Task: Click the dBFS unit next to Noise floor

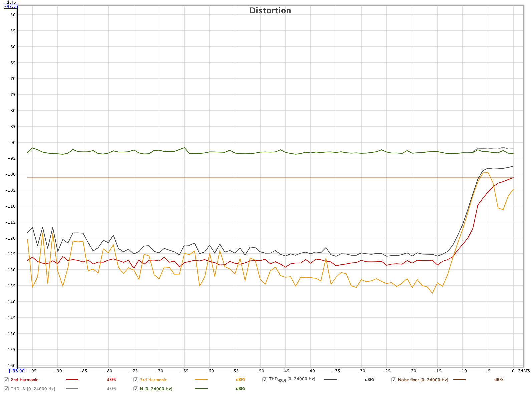Action: pos(499,380)
